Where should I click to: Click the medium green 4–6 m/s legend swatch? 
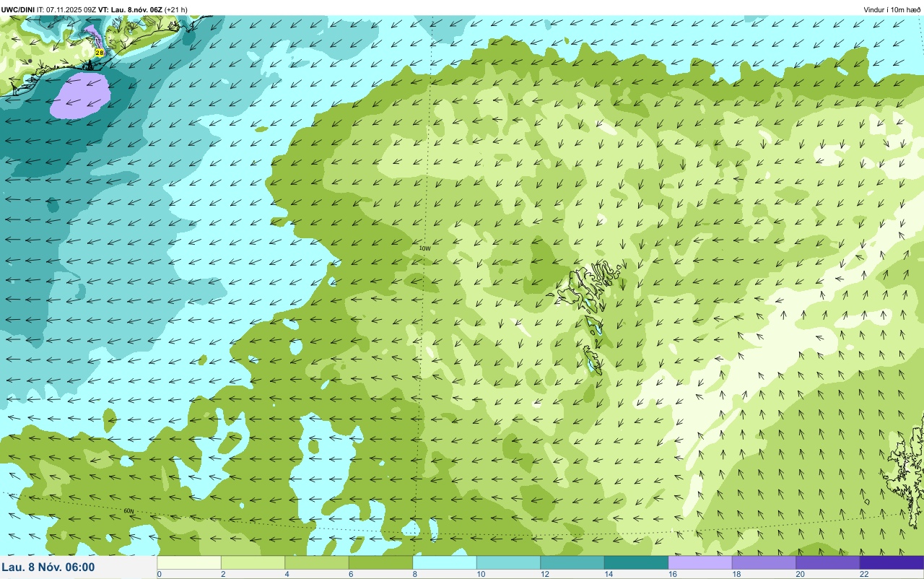coord(317,562)
